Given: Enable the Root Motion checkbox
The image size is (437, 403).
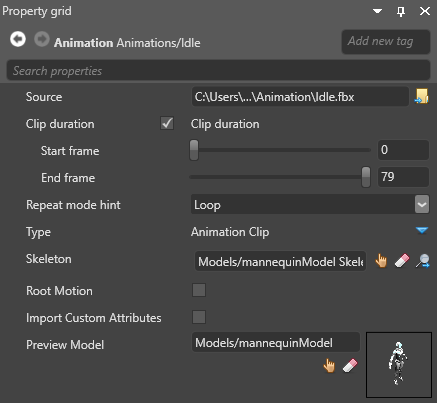Looking at the screenshot, I should (x=199, y=290).
